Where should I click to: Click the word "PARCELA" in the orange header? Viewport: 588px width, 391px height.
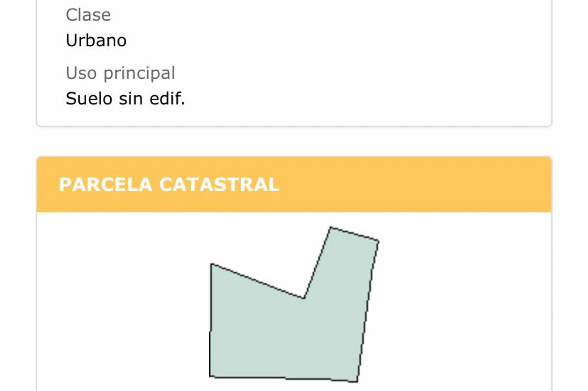[x=106, y=185]
